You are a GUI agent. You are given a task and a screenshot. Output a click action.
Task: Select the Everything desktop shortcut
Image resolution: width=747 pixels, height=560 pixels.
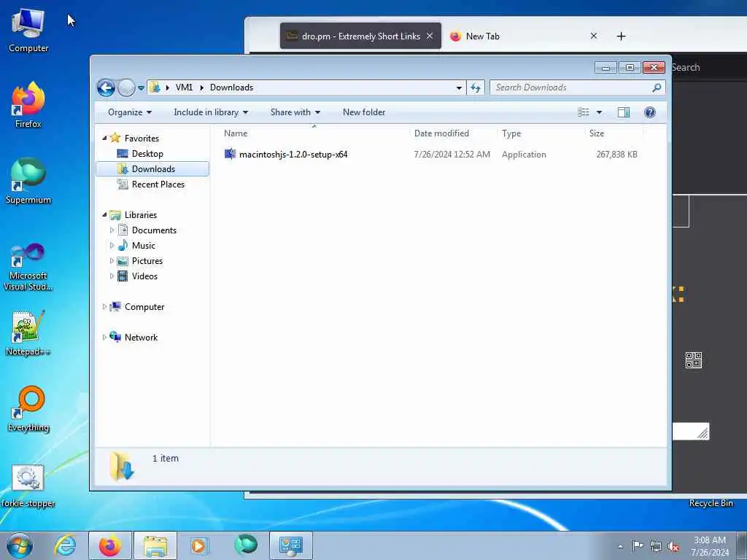(28, 409)
